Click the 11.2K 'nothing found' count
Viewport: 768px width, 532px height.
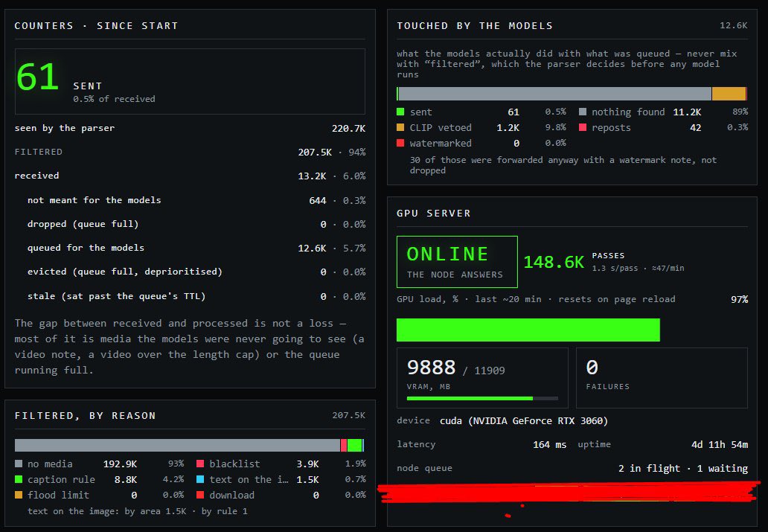click(x=687, y=112)
